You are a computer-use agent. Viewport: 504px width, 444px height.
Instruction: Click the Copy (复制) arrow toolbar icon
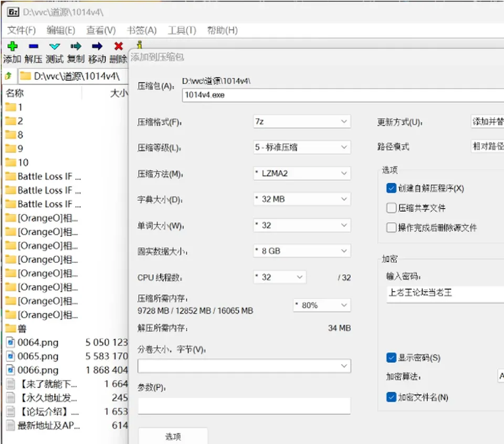(76, 46)
